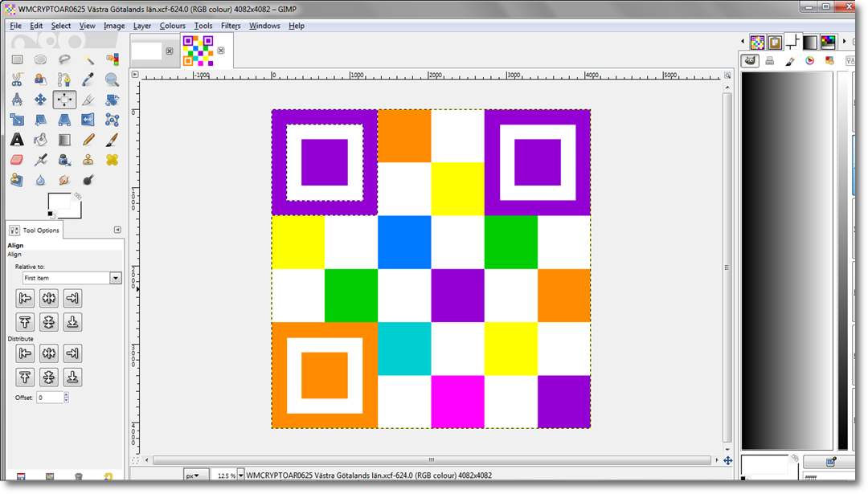Select the Blend gradient tool
This screenshot has height=494, width=868.
(64, 140)
